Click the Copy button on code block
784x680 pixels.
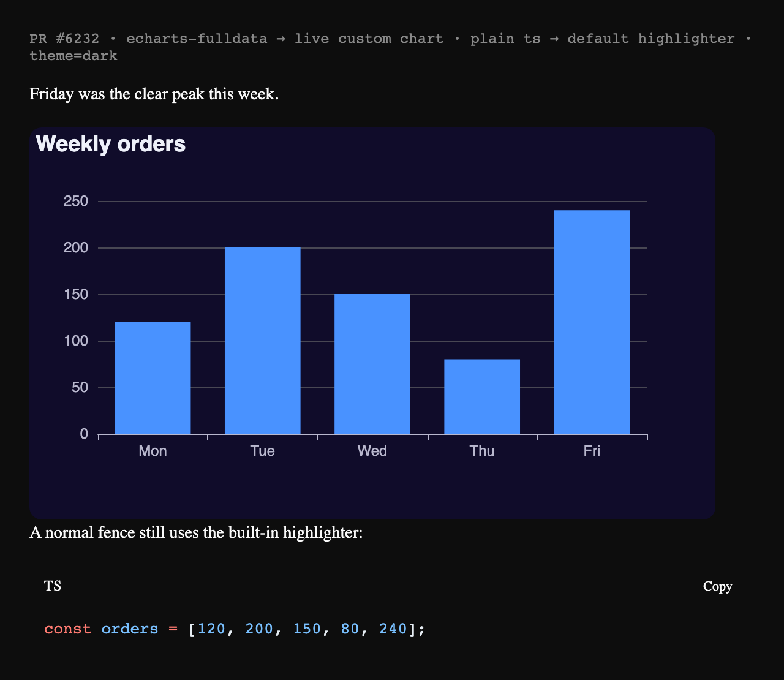(717, 586)
